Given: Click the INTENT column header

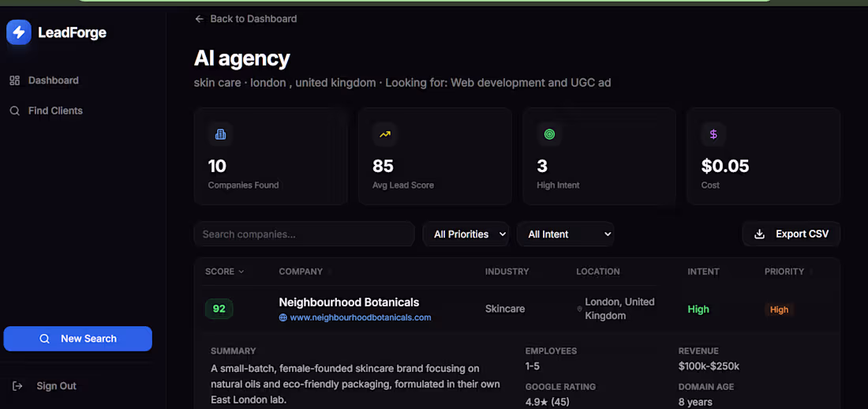Looking at the screenshot, I should 703,272.
